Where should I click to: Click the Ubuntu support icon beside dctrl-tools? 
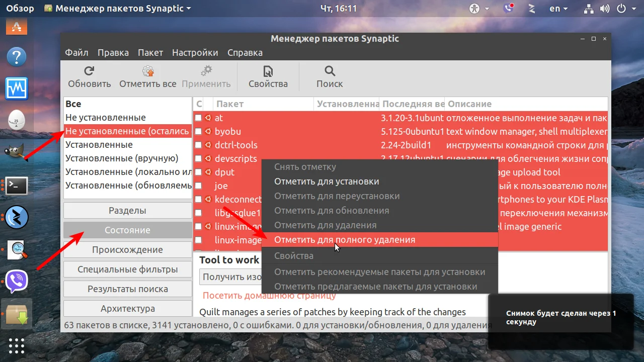pos(208,145)
